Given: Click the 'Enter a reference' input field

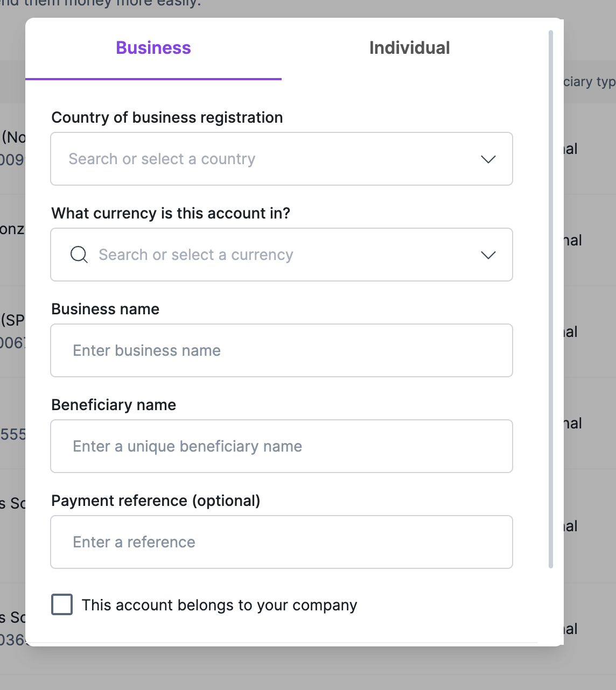Looking at the screenshot, I should click(x=281, y=543).
